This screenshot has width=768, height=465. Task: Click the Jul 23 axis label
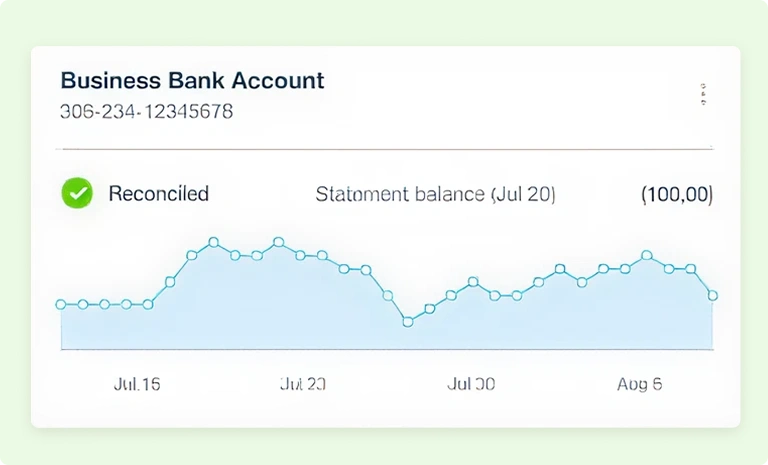(303, 384)
